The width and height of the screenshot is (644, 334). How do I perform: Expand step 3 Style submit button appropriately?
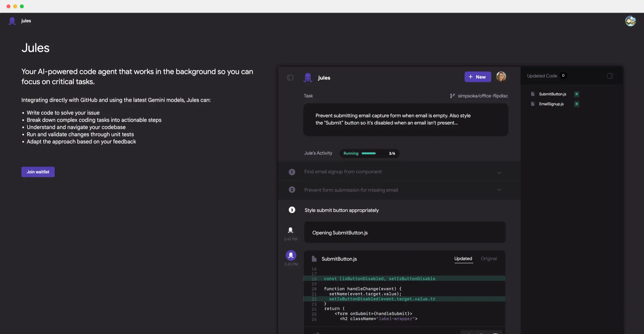coord(341,210)
